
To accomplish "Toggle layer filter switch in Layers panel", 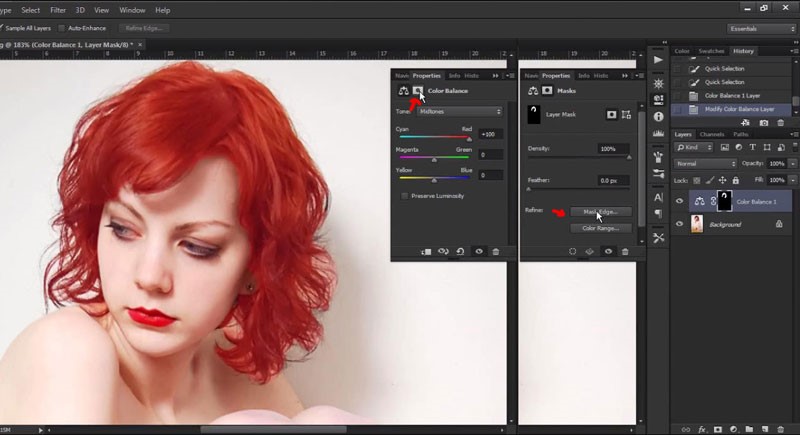I will [x=795, y=147].
